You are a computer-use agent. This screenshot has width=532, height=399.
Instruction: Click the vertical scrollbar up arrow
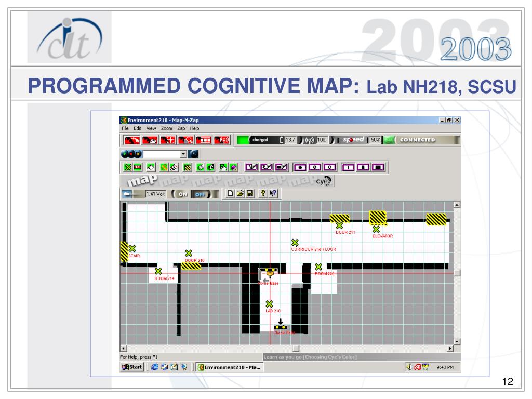pyautogui.click(x=457, y=205)
